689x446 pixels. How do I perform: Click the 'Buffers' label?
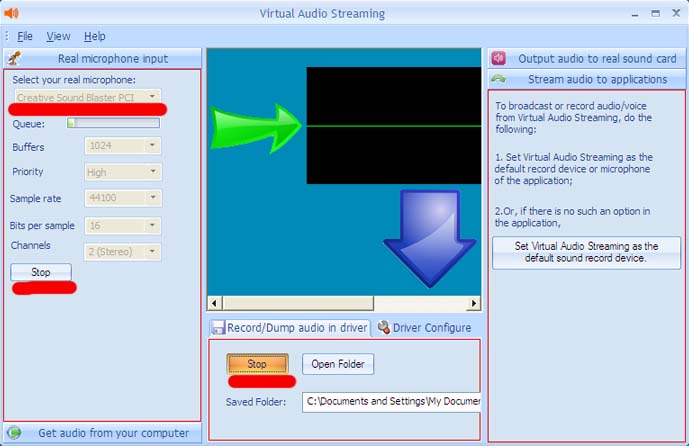pyautogui.click(x=28, y=147)
